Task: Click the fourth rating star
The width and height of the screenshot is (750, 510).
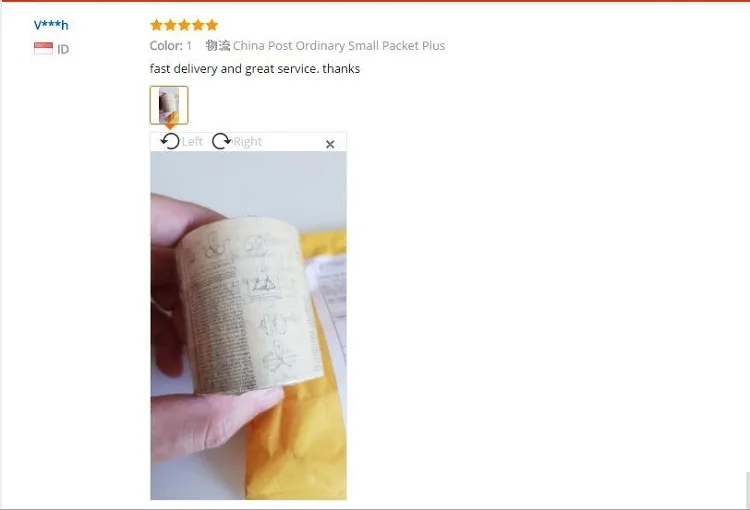Action: (198, 25)
